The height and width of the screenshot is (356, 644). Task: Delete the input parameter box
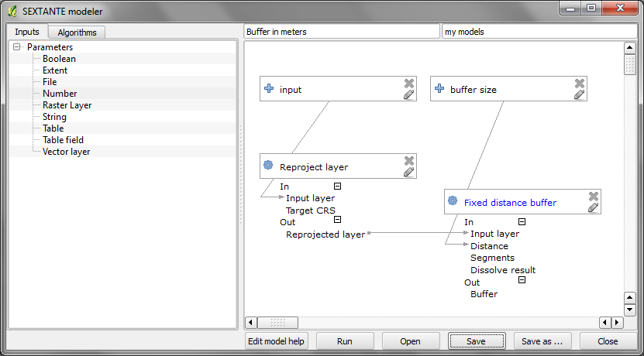pos(409,84)
